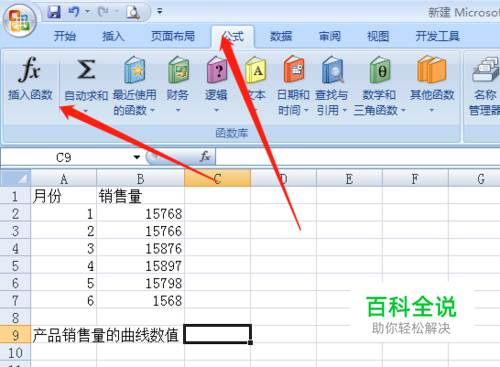Switch to the 开始 tab
This screenshot has height=367, width=500.
pos(65,36)
